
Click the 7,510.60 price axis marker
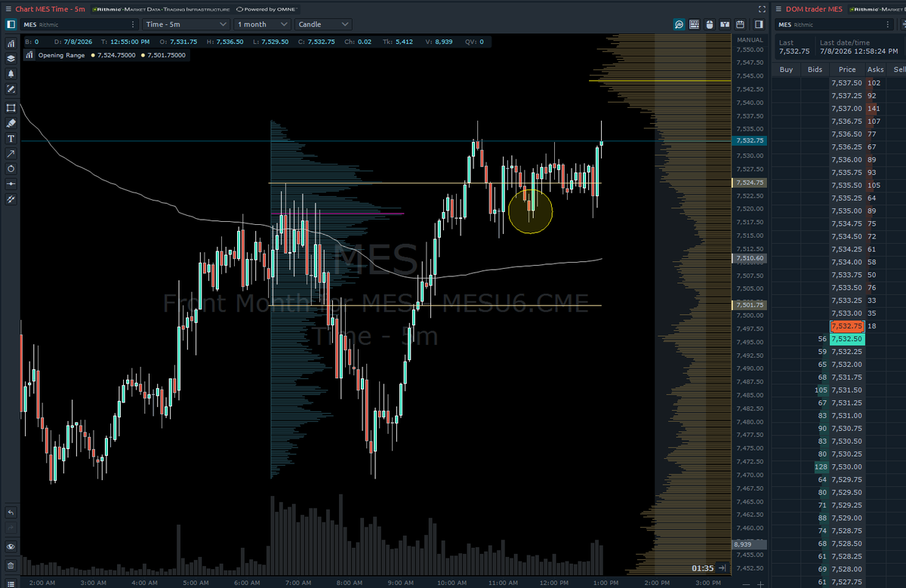point(749,258)
